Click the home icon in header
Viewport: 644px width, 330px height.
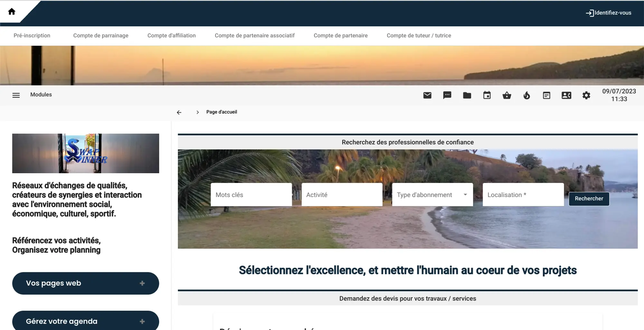12,12
